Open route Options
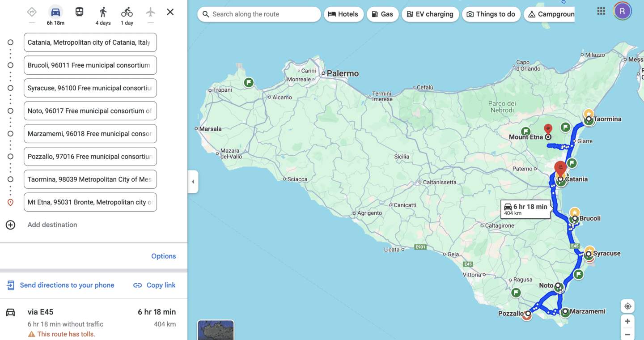 tap(163, 256)
